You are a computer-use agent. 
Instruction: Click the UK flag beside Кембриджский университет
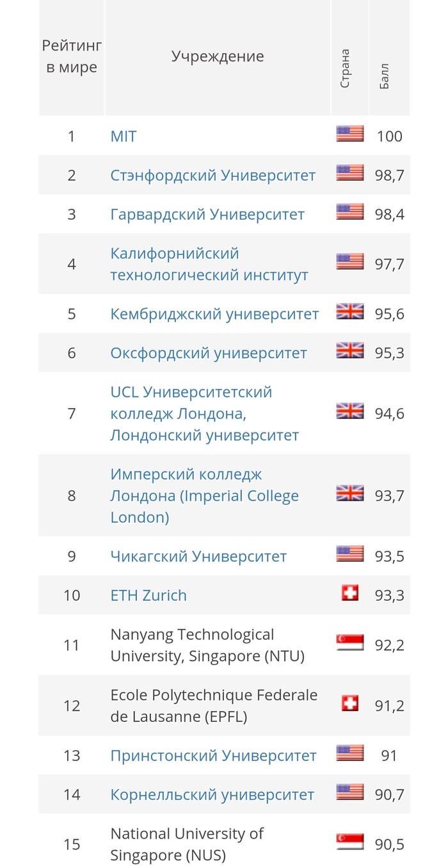(x=349, y=312)
